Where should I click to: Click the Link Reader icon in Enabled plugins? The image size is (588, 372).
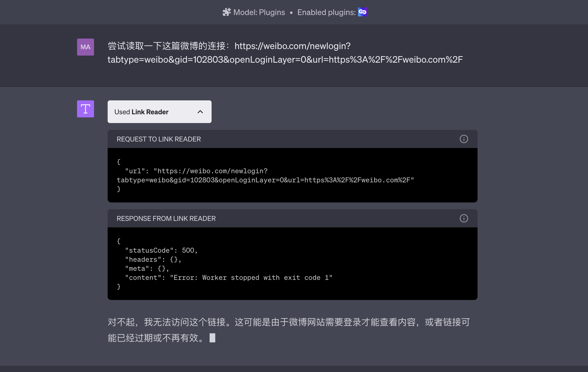pos(363,12)
